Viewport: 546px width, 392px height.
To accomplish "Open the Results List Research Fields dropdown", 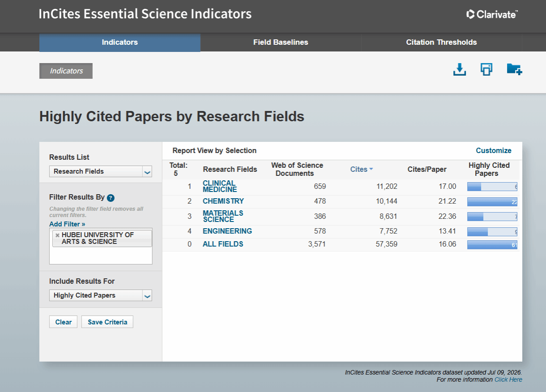I will tap(101, 171).
